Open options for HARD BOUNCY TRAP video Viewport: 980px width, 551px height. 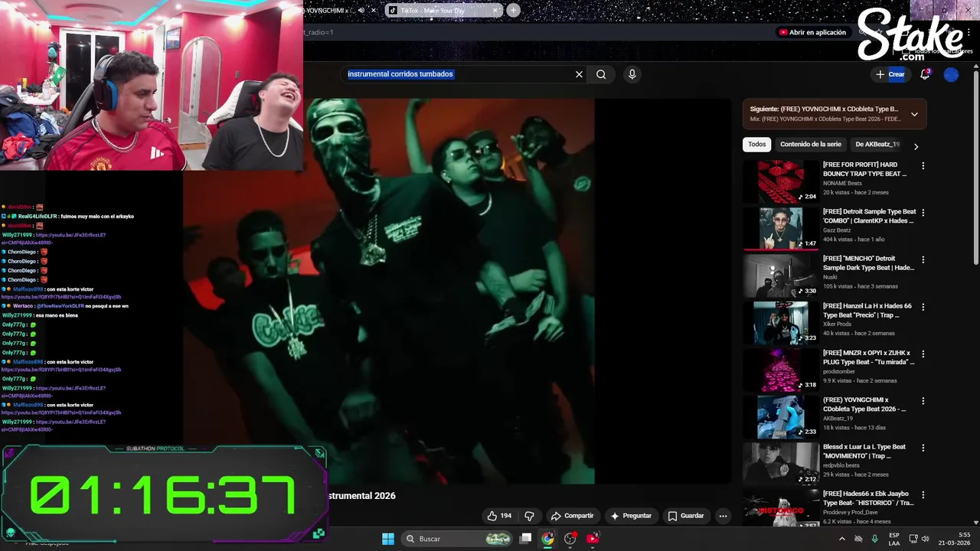coord(923,165)
